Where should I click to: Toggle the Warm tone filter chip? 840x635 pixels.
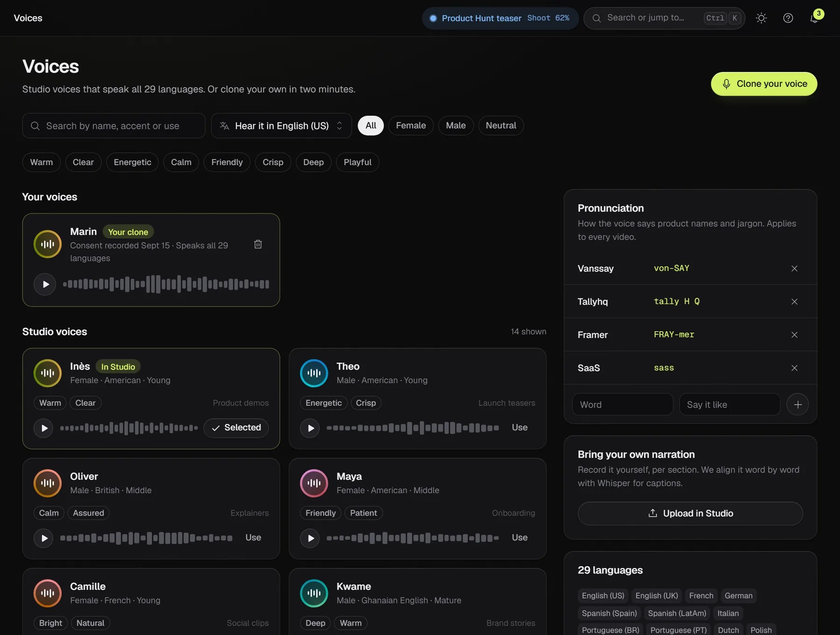42,162
